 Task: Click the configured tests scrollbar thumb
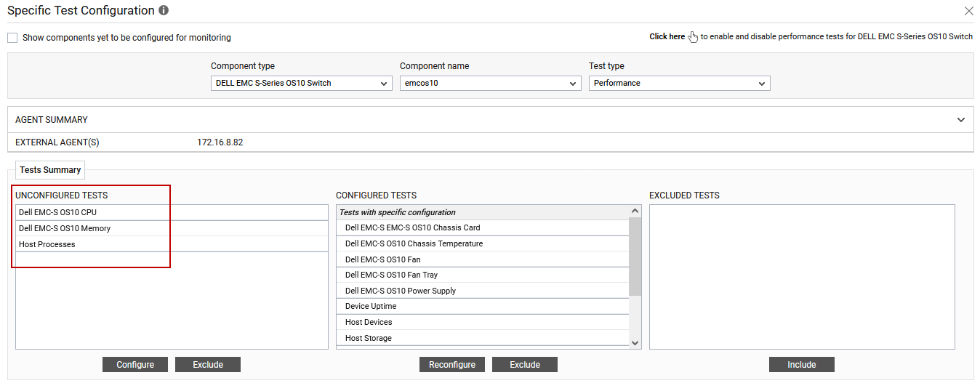tap(635, 257)
